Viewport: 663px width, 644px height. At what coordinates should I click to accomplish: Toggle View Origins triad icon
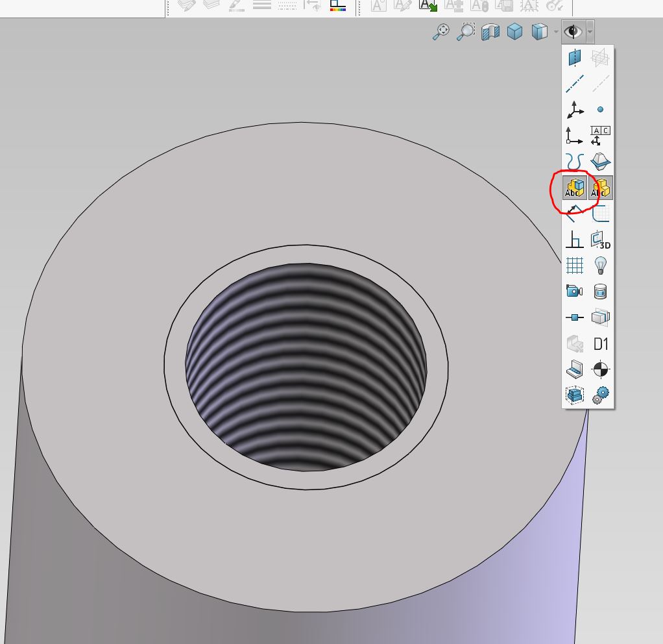click(575, 110)
